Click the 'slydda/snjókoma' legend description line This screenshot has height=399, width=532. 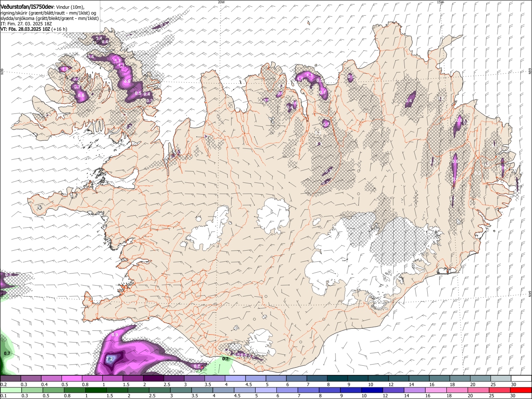[49, 18]
